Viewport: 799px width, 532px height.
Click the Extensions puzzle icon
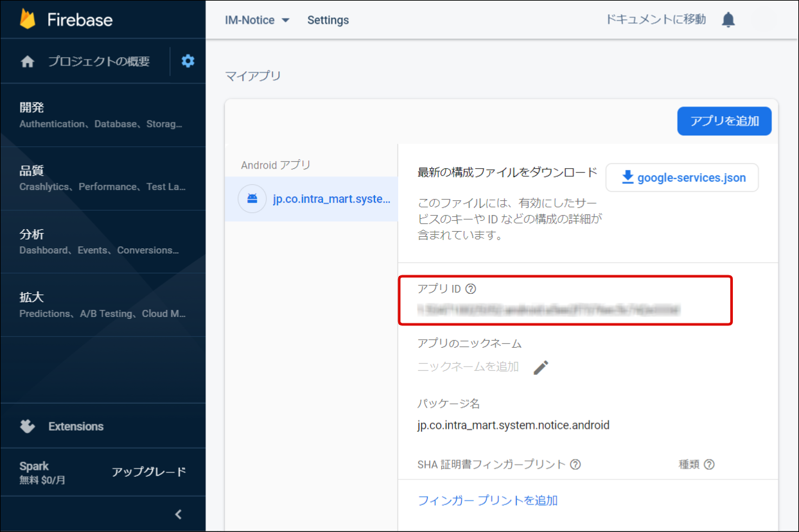27,426
